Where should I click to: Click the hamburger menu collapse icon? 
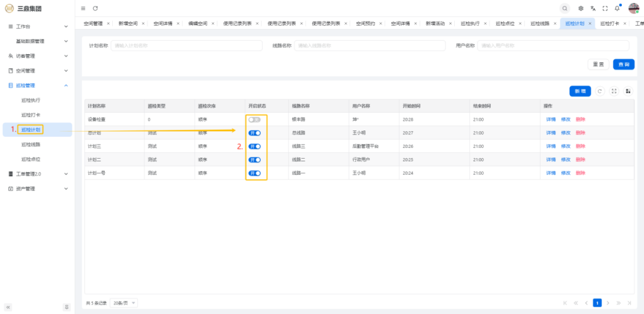point(83,8)
